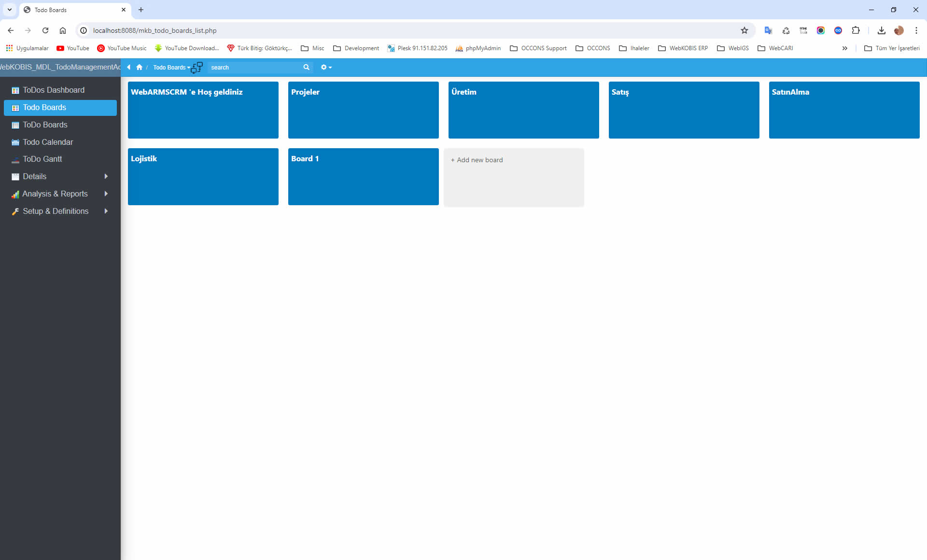The image size is (927, 560).
Task: Open the Üretim board
Action: pos(524,110)
